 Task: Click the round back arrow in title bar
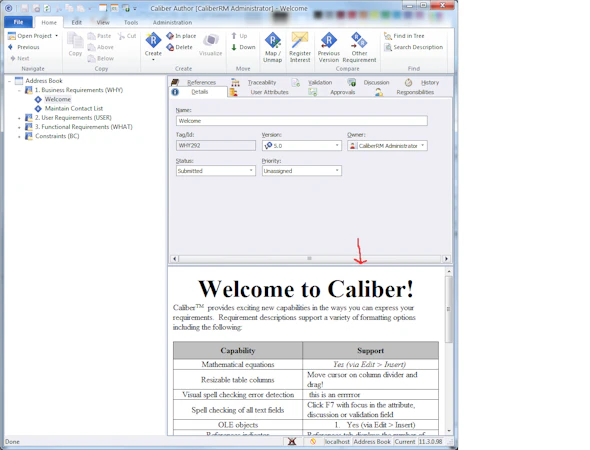tap(9, 8)
